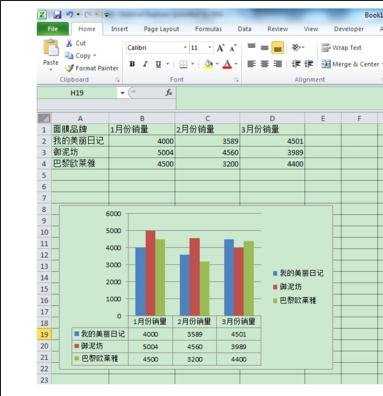
Task: Switch to the Insert ribbon tab
Action: pyautogui.click(x=119, y=29)
